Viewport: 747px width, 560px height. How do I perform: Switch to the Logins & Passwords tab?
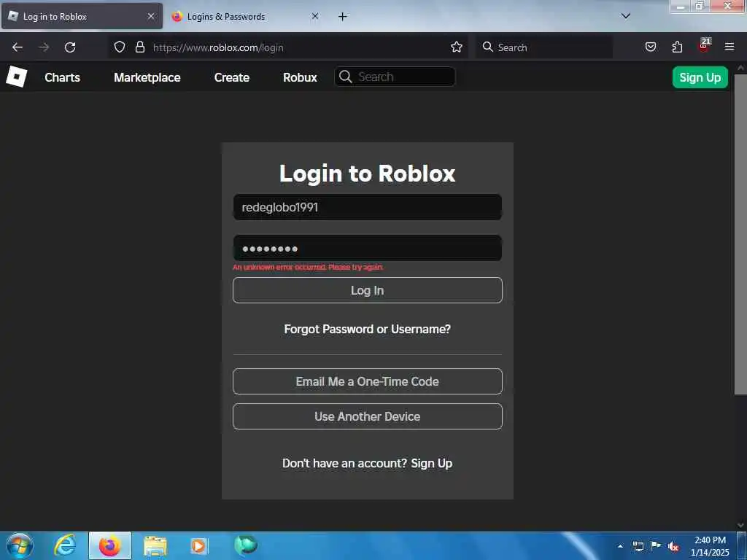coord(246,16)
